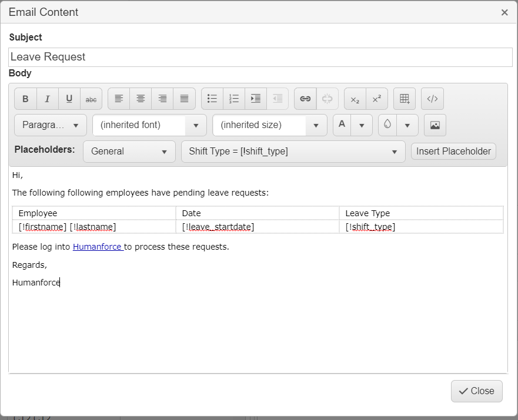
Task: Close the Email Content dialog with X
Action: [x=504, y=12]
